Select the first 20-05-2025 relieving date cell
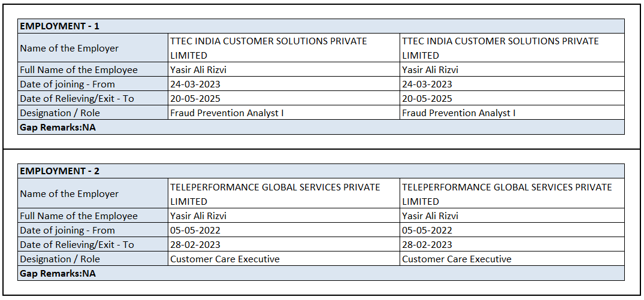644x300 pixels. 195,99
